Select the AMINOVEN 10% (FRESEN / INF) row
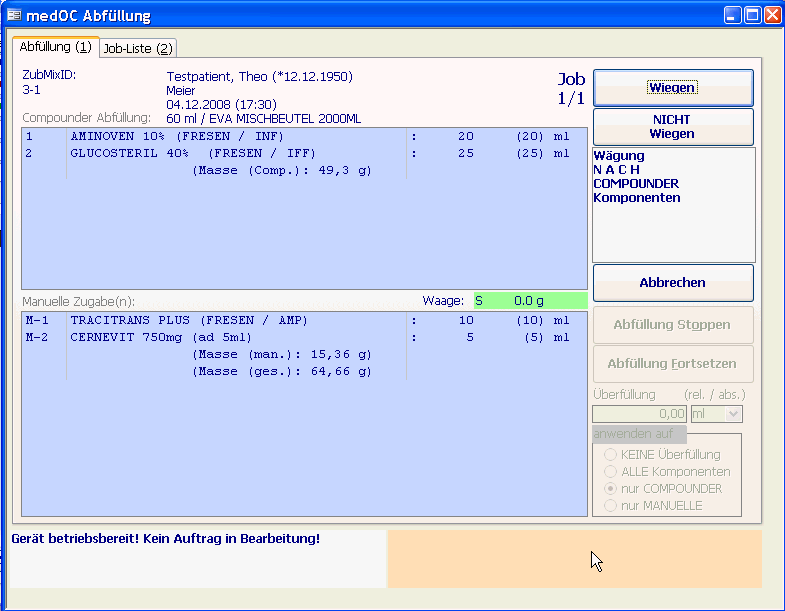The width and height of the screenshot is (785, 611). 303,136
